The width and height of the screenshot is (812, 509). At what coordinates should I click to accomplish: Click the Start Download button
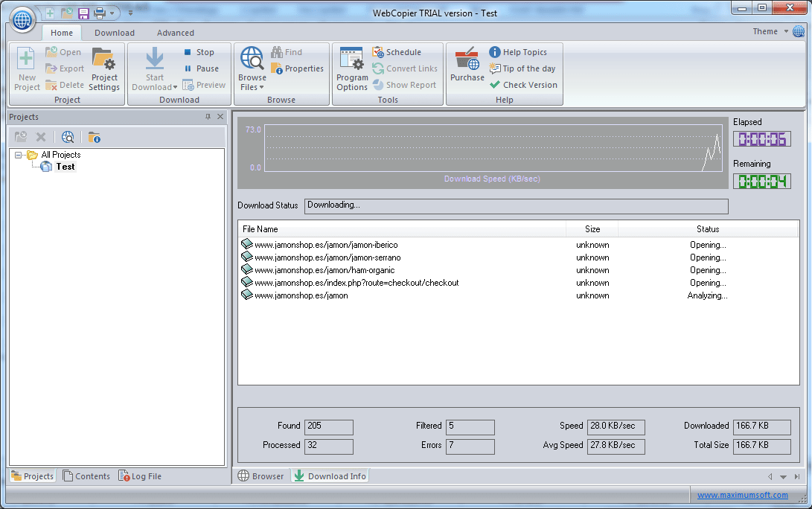[x=154, y=69]
